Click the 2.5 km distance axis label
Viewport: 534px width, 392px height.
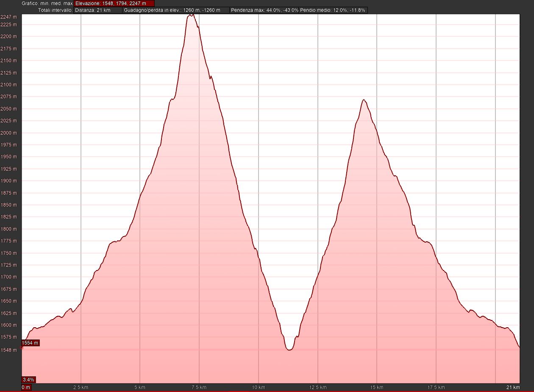pos(81,387)
